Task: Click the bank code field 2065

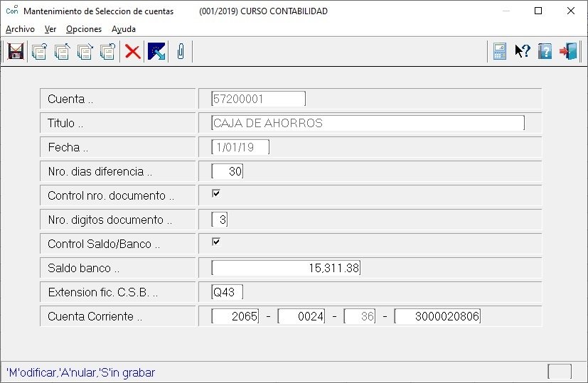Action: click(x=235, y=316)
